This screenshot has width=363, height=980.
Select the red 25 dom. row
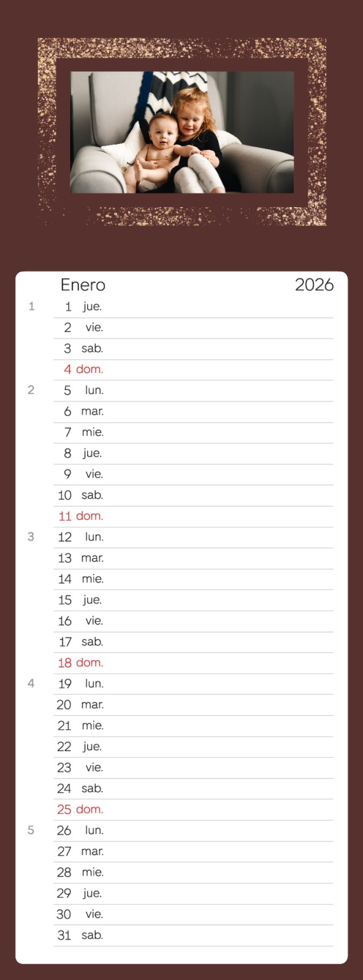pyautogui.click(x=194, y=810)
